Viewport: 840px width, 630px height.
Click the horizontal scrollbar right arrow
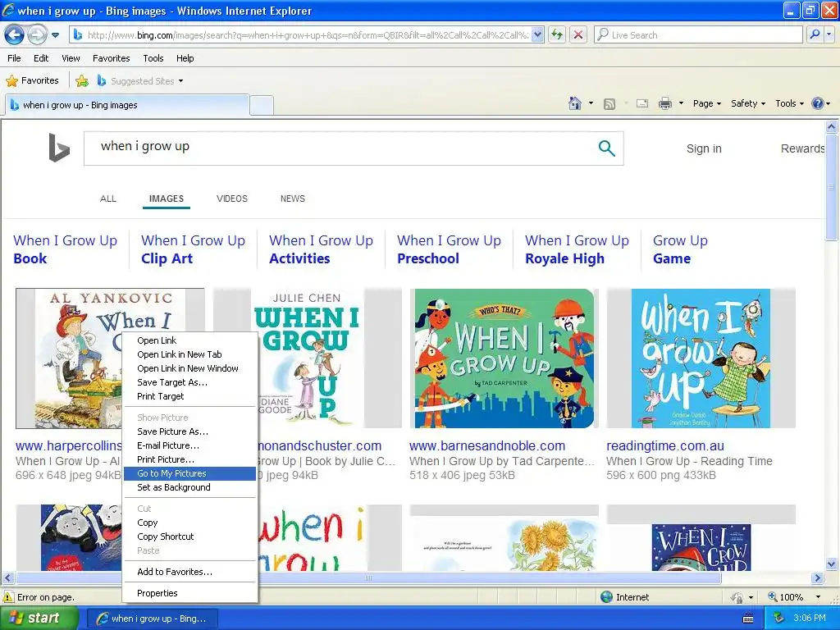[x=818, y=578]
